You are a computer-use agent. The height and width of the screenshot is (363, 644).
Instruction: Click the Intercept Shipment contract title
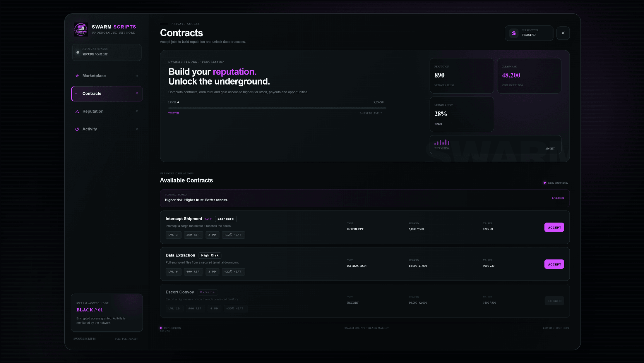tap(184, 219)
